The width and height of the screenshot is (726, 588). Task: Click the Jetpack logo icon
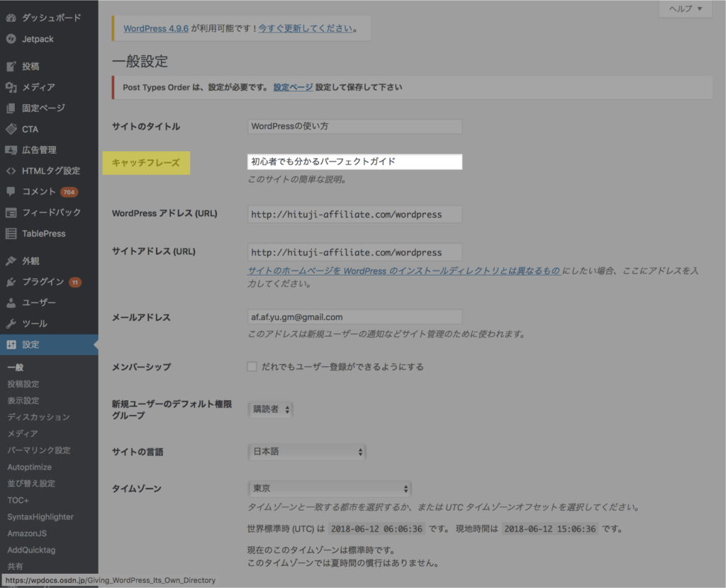11,39
